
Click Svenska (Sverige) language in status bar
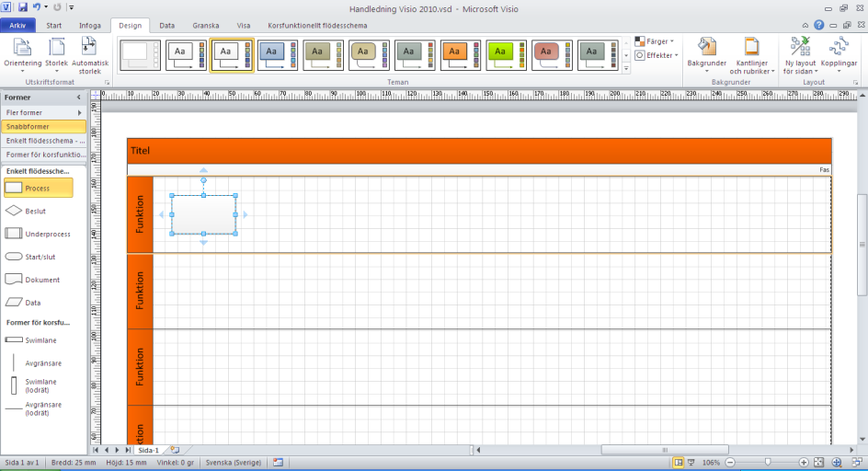coord(233,462)
